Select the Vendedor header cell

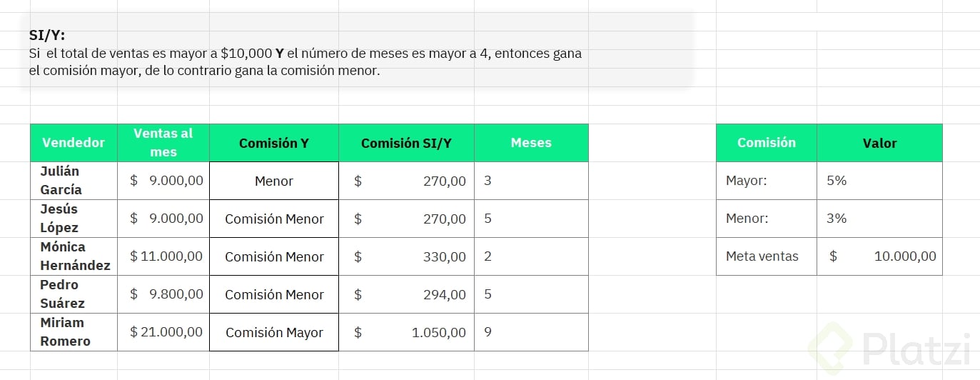tap(74, 143)
